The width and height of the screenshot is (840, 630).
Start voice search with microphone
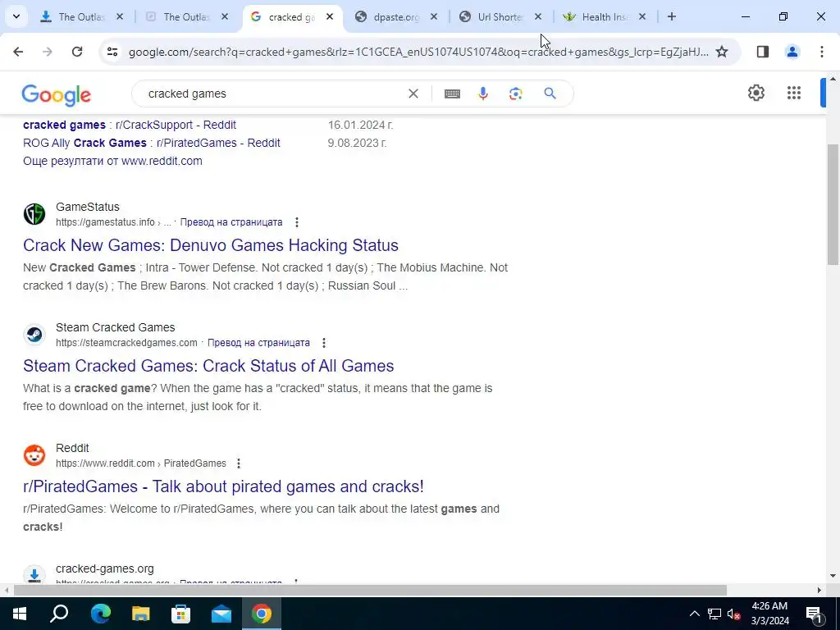click(483, 94)
